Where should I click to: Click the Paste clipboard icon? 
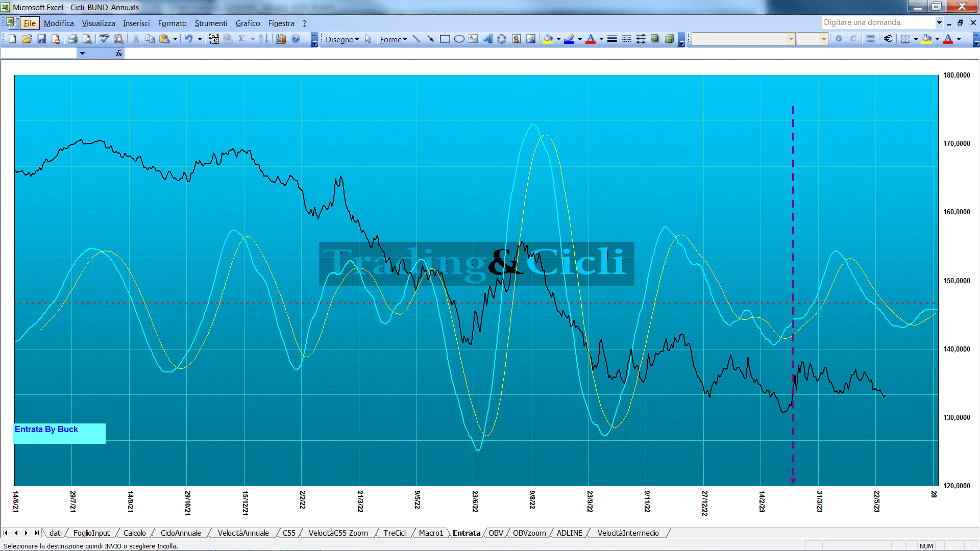tap(164, 39)
